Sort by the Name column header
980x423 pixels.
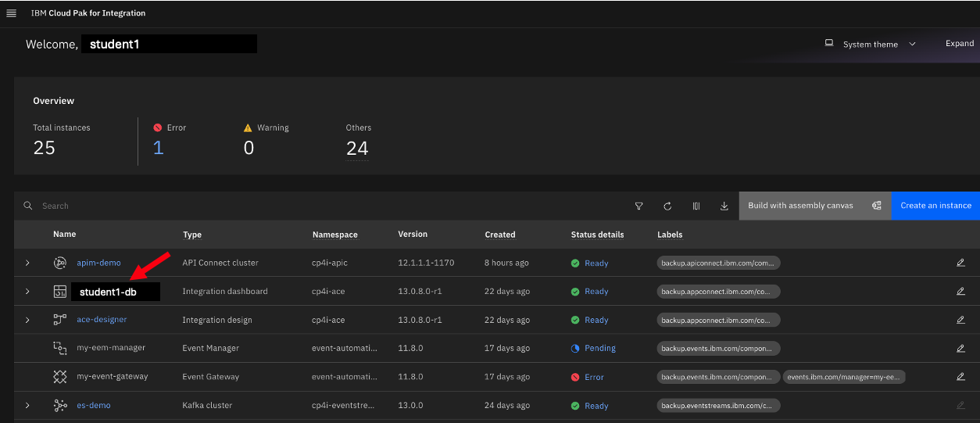coord(65,234)
